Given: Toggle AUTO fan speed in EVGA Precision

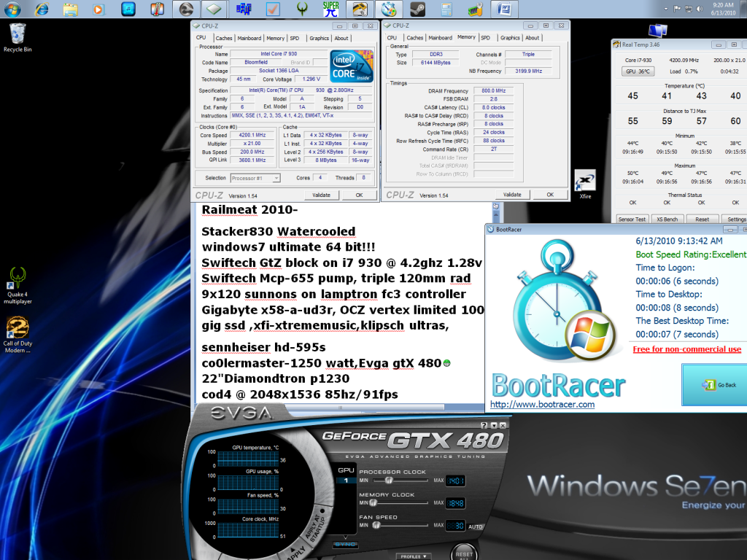Looking at the screenshot, I should click(475, 526).
